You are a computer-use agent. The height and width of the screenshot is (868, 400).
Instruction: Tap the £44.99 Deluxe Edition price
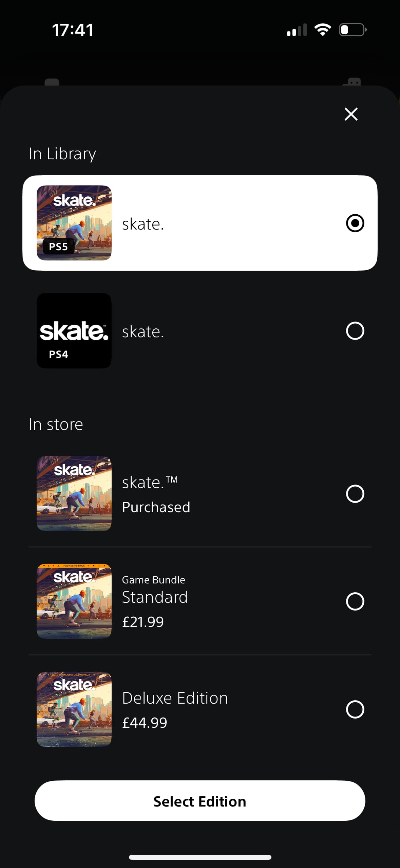click(145, 723)
